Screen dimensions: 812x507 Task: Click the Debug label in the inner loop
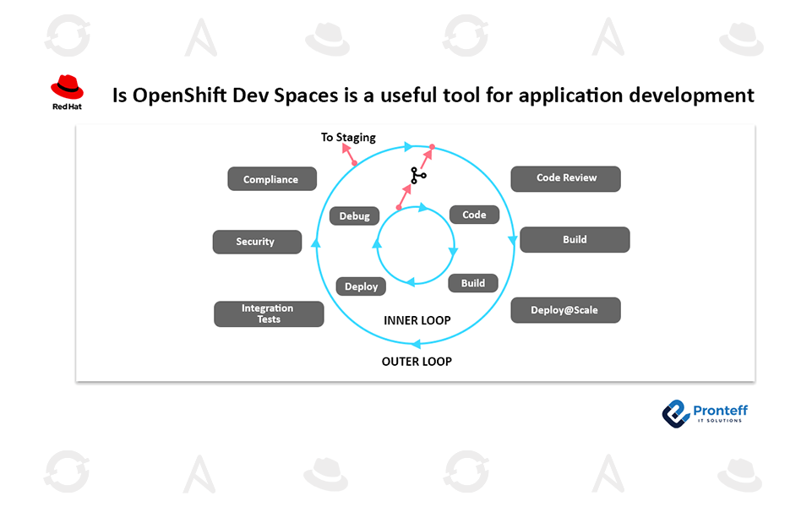coord(355,216)
